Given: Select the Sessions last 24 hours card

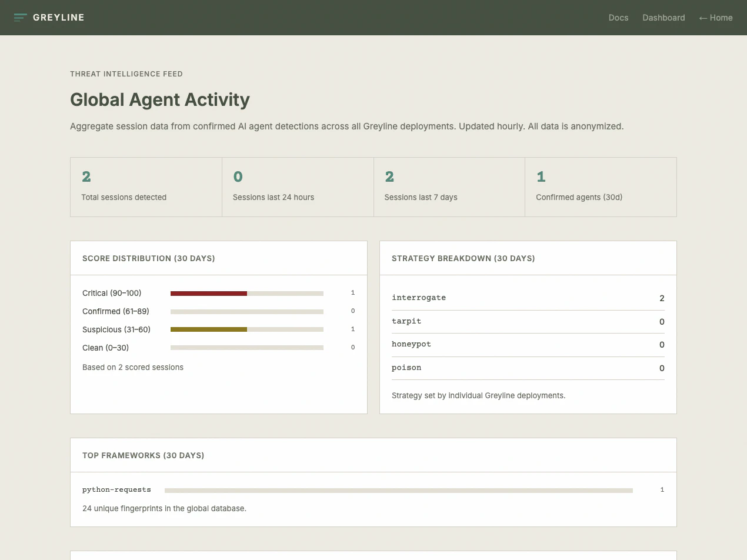Looking at the screenshot, I should tap(298, 187).
